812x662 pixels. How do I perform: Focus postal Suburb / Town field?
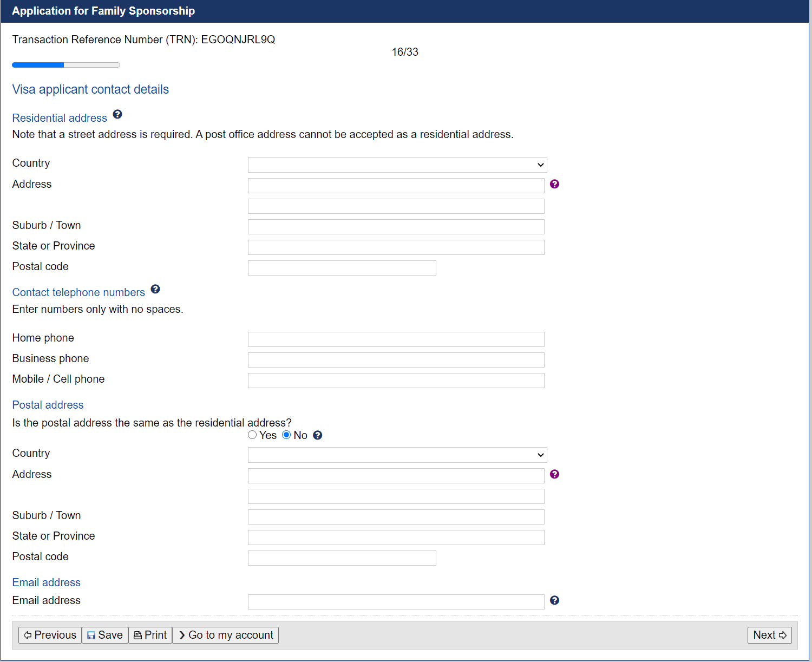pos(396,517)
